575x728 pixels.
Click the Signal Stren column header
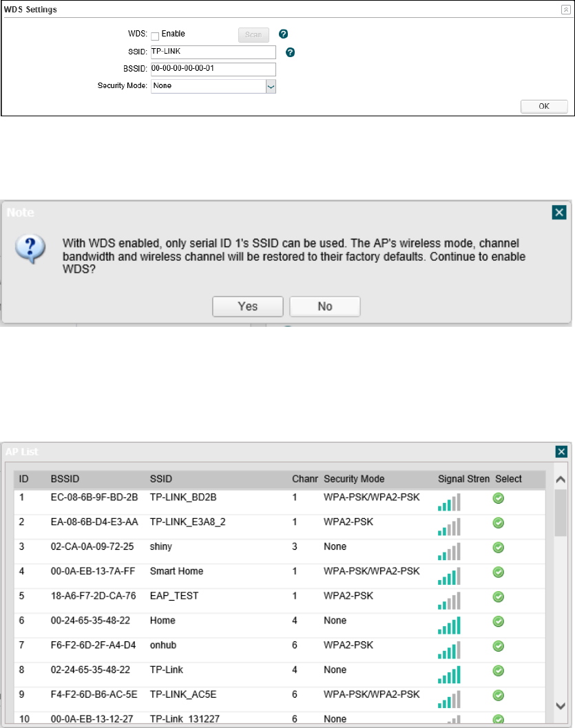(x=463, y=479)
